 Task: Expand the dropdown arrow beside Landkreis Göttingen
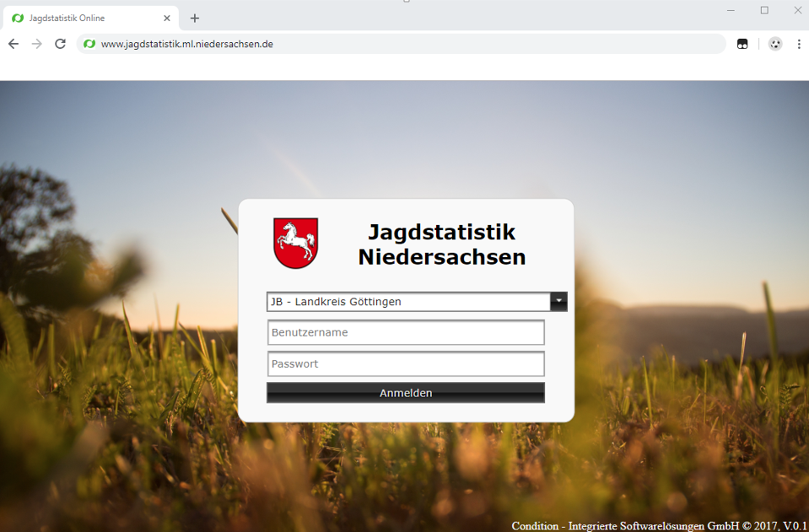(x=558, y=301)
